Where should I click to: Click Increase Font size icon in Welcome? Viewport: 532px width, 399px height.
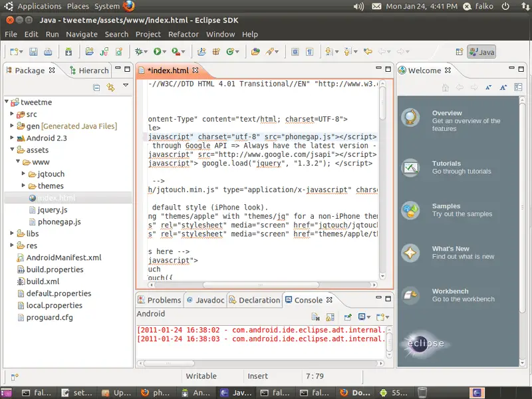(503, 88)
